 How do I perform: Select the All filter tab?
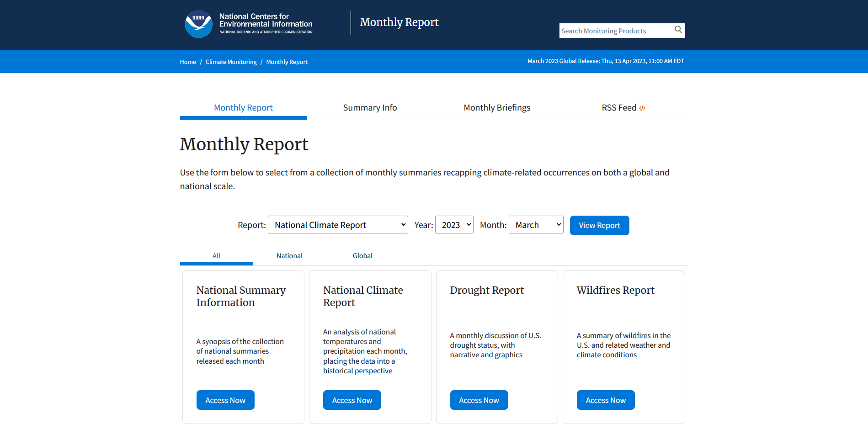pos(216,256)
